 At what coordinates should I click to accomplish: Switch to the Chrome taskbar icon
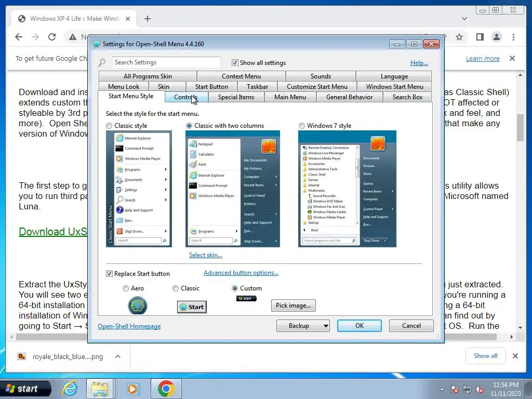pos(166,389)
